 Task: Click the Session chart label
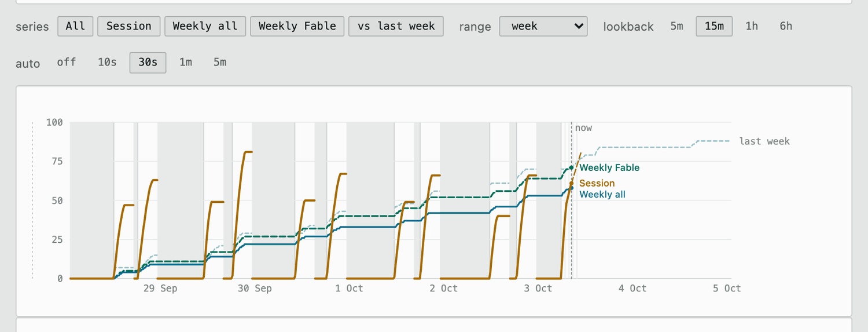click(x=597, y=183)
